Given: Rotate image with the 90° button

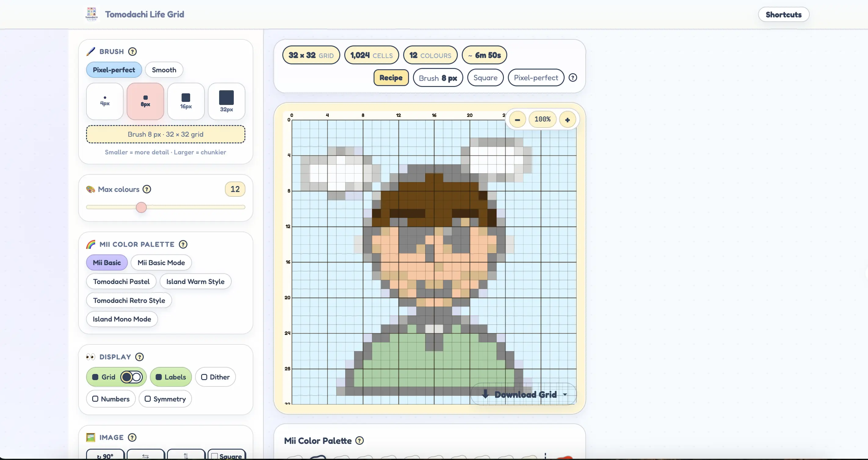Looking at the screenshot, I should (105, 456).
